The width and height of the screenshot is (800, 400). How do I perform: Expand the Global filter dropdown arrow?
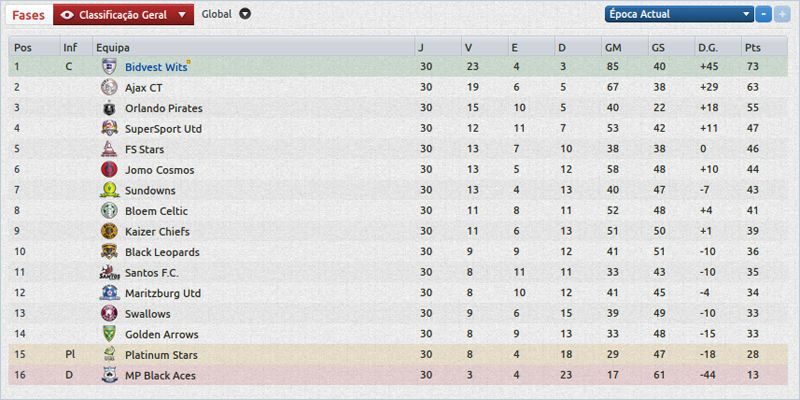click(x=245, y=15)
